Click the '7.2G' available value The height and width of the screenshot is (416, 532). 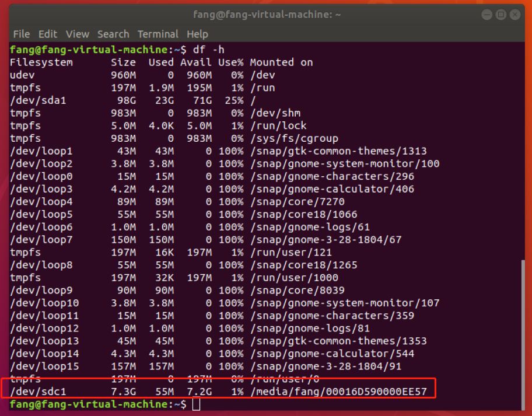pos(199,391)
